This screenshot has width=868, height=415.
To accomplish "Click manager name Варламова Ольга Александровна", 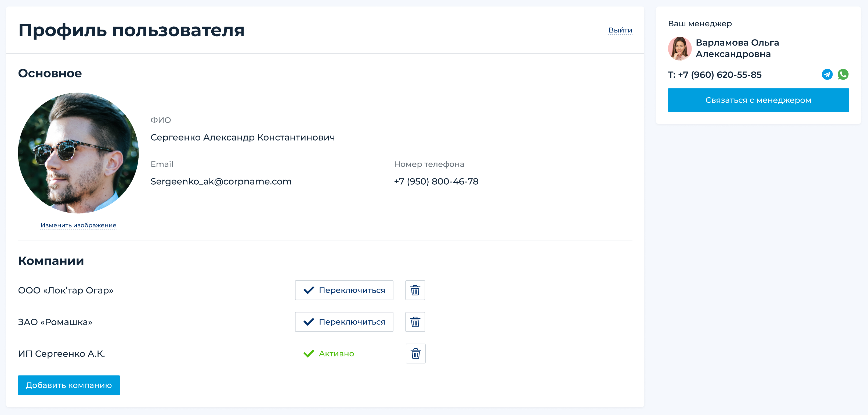I will 737,48.
